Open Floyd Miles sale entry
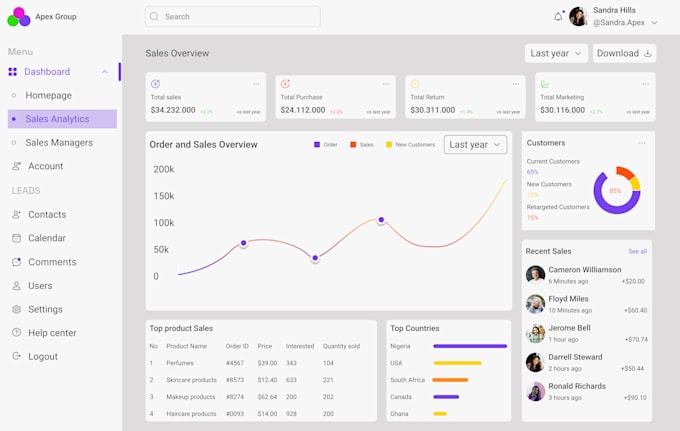 (586, 304)
